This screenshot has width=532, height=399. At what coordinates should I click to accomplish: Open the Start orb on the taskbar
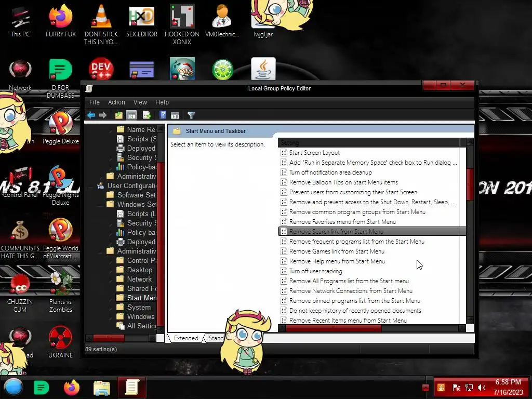coord(14,387)
